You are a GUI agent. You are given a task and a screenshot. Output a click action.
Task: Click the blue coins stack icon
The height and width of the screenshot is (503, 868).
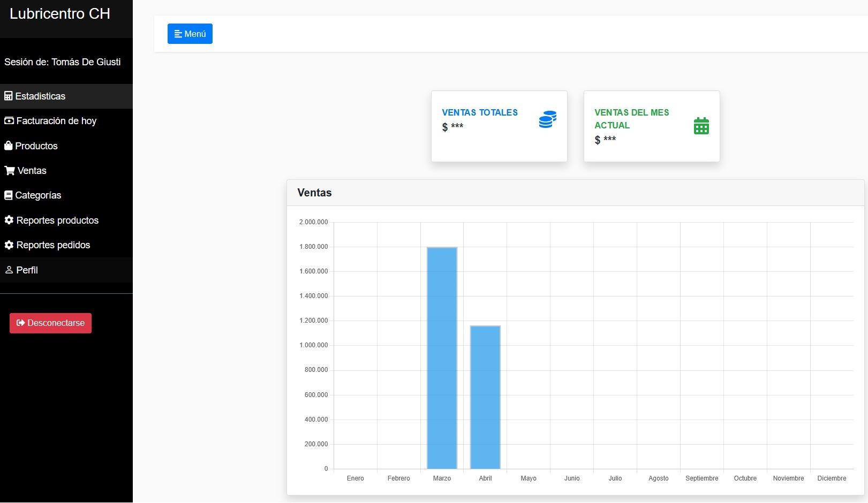tap(547, 119)
